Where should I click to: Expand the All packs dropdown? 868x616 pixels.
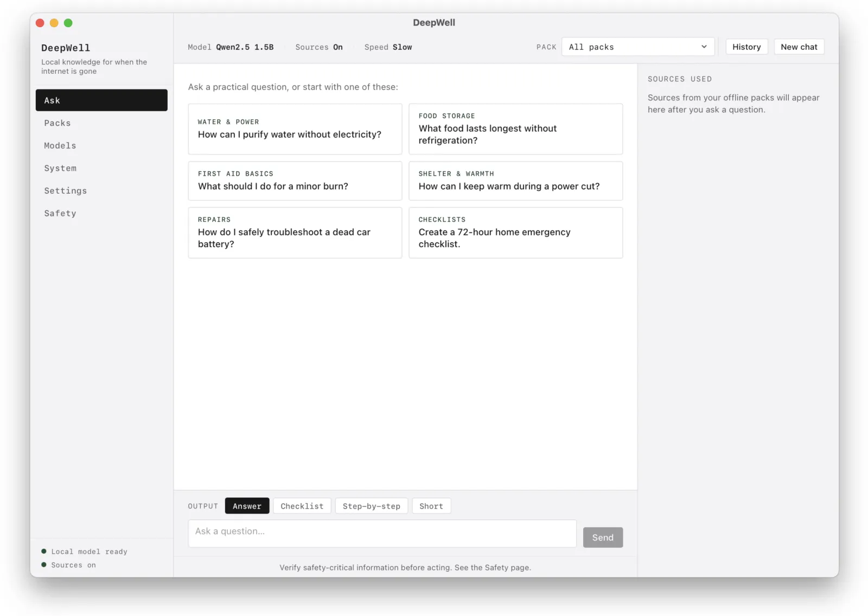tap(638, 47)
